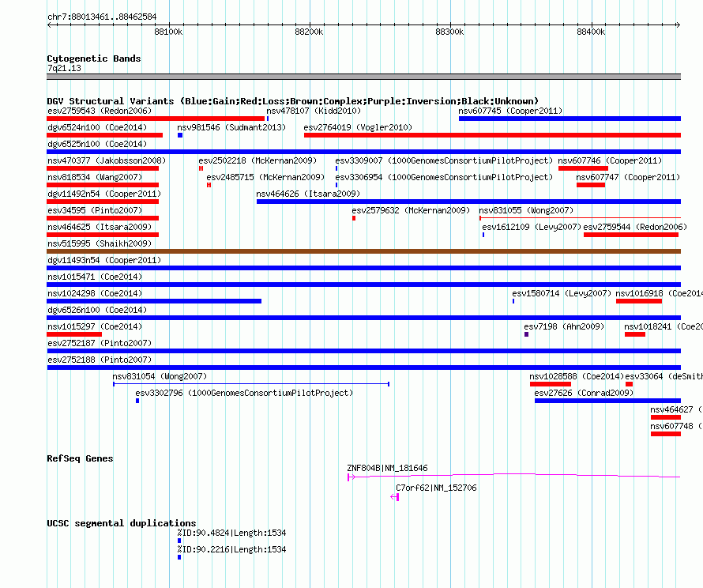Select chr7:88013461..88462584 coordinates text

pos(102,17)
